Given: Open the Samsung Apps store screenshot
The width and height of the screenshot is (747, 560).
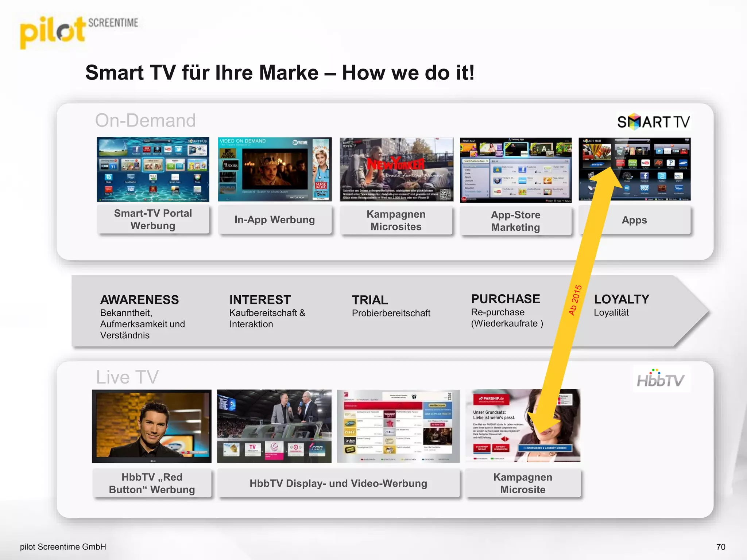Looking at the screenshot, I should (515, 170).
